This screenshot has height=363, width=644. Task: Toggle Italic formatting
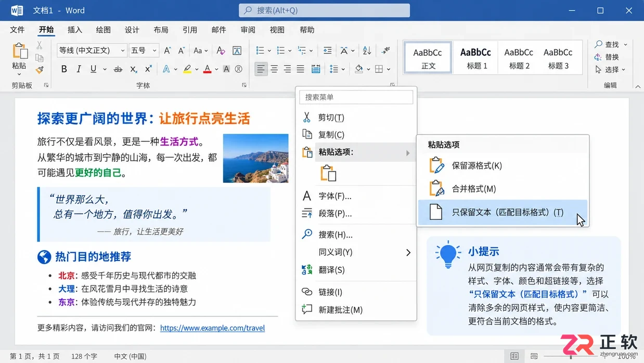pyautogui.click(x=79, y=69)
